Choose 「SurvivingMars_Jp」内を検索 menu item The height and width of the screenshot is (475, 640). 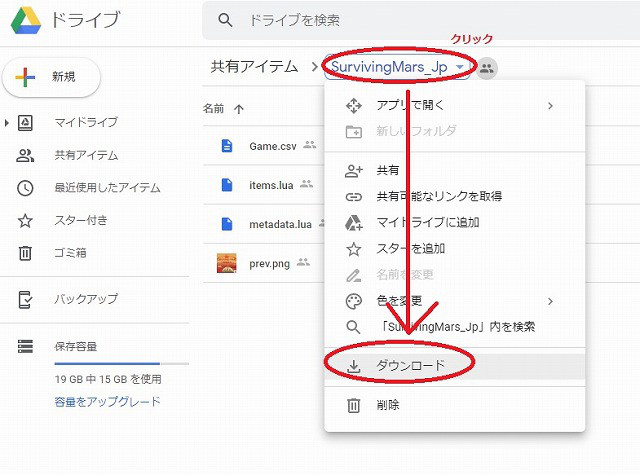tap(455, 327)
